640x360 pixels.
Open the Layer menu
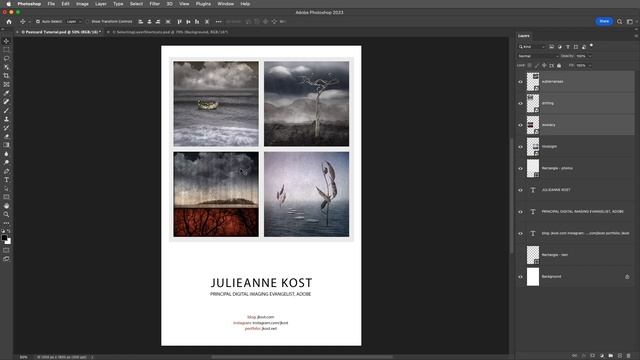point(101,4)
